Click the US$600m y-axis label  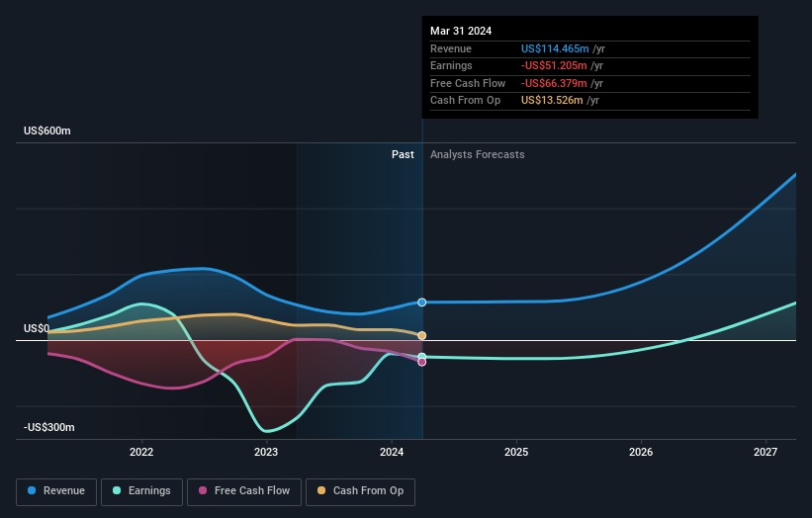47,130
